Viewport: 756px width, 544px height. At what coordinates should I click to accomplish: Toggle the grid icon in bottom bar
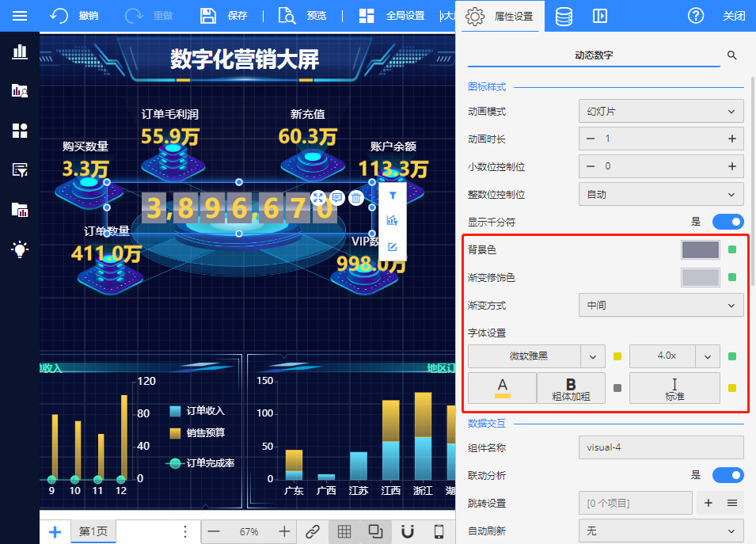point(344,531)
